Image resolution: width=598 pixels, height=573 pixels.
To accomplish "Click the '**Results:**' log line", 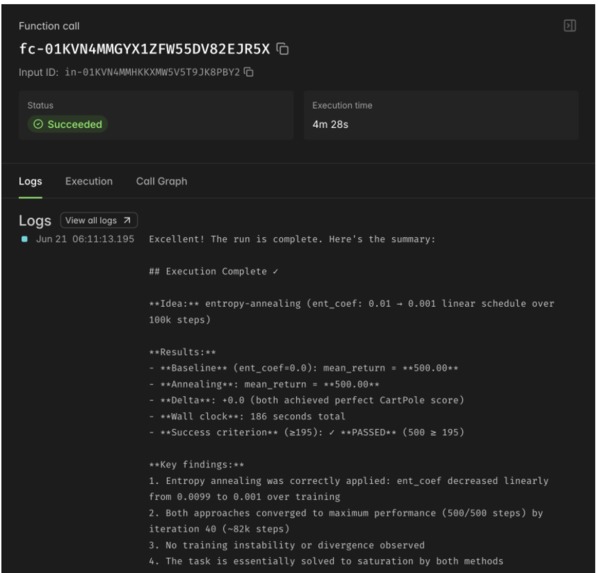I will point(182,352).
